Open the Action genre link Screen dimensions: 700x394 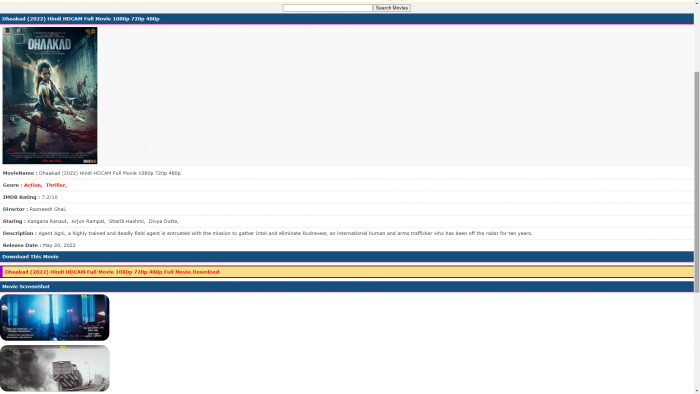pos(33,185)
